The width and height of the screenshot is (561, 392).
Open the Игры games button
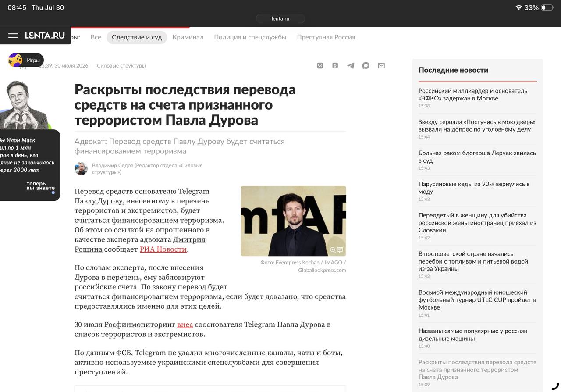coord(26,60)
